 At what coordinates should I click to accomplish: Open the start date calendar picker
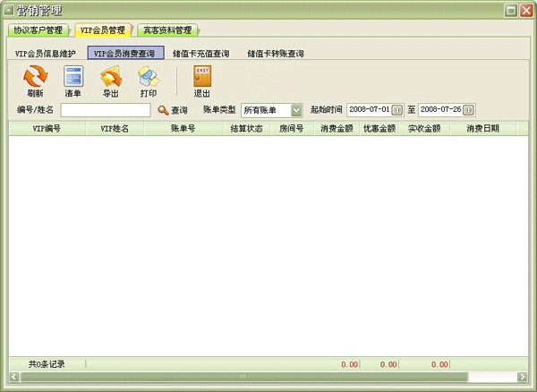(x=397, y=110)
